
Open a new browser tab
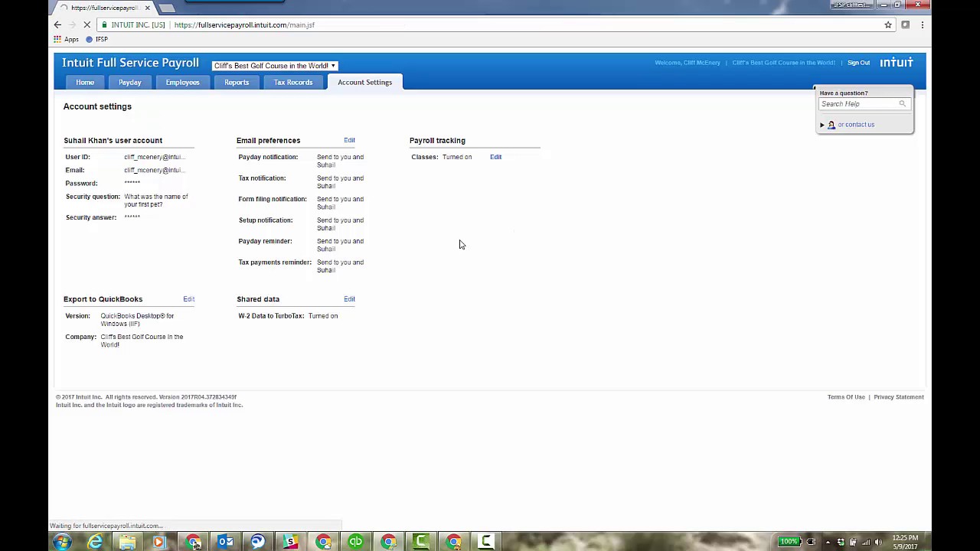(x=167, y=8)
